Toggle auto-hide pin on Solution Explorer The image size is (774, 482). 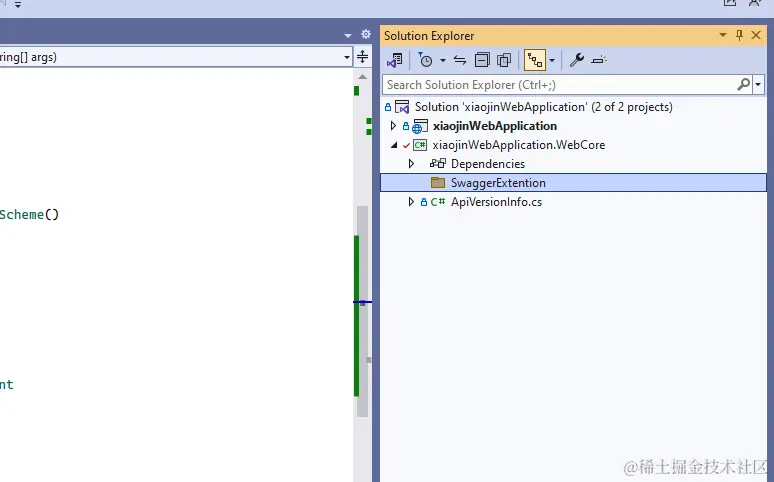click(x=739, y=35)
